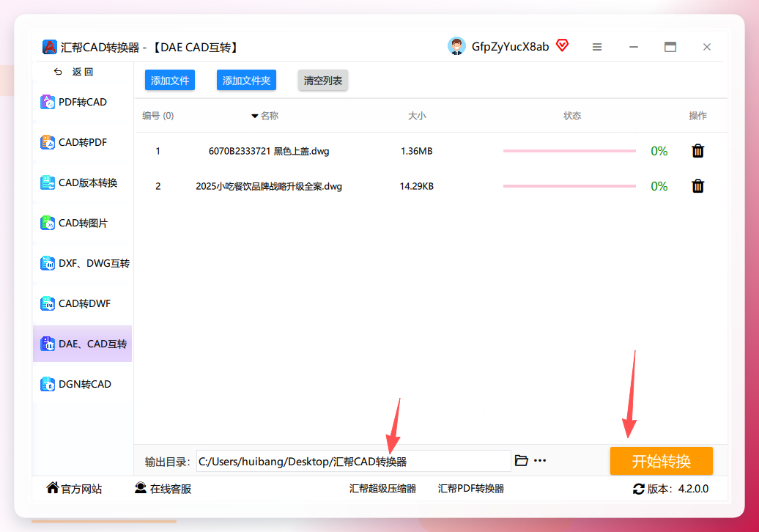Click progress bar of 6070B2333721 黑色上盖.dwg
Screen dimensions: 759x532
click(x=569, y=151)
